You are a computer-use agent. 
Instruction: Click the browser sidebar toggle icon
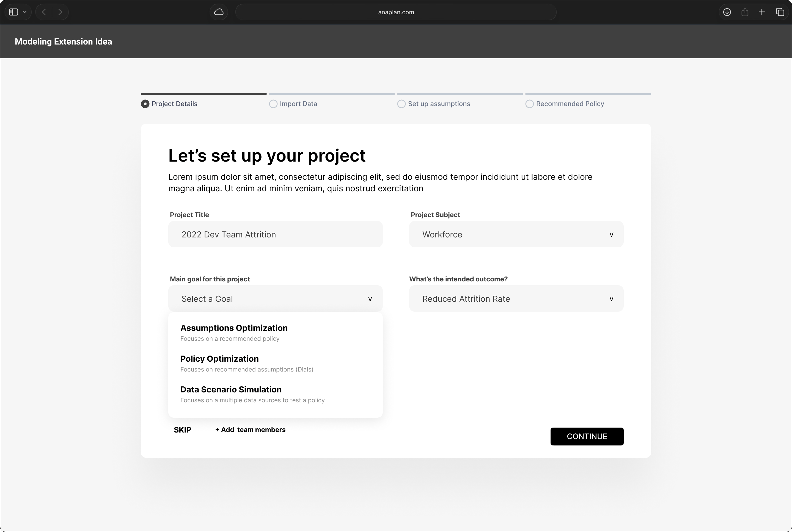click(13, 12)
